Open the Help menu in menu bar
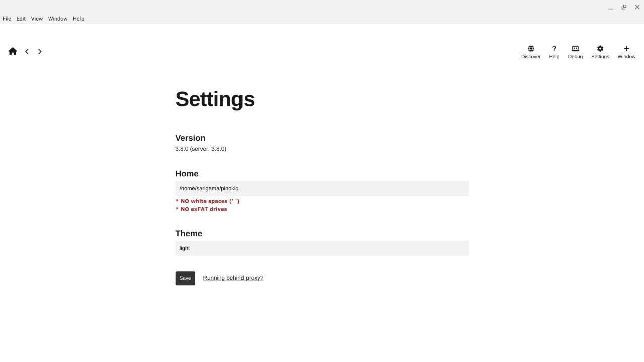The width and height of the screenshot is (644, 362). pyautogui.click(x=78, y=19)
